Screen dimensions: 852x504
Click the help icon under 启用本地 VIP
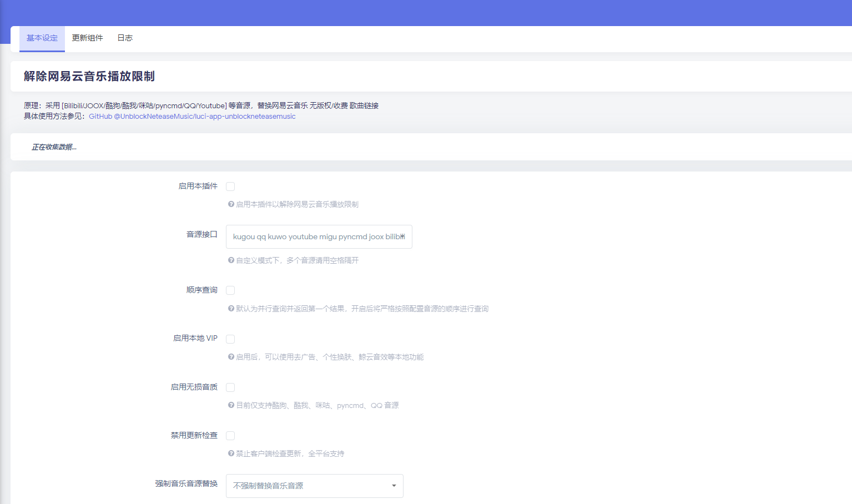point(231,357)
